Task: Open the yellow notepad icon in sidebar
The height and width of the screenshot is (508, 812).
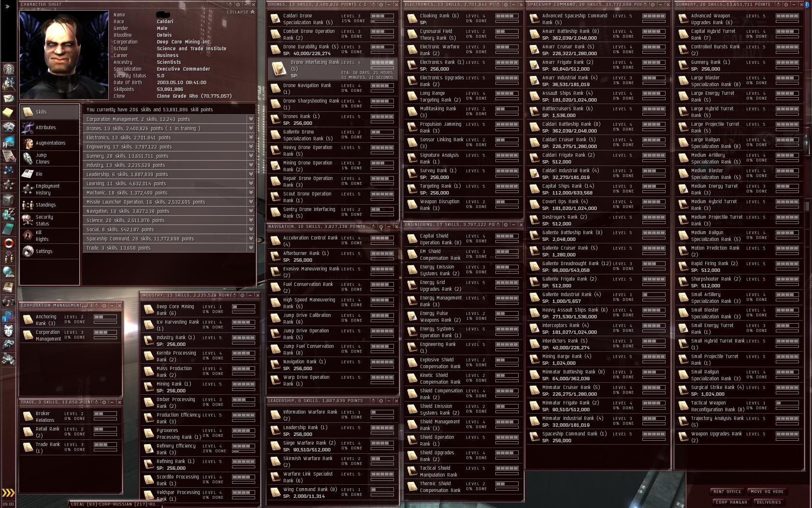Action: (8, 113)
